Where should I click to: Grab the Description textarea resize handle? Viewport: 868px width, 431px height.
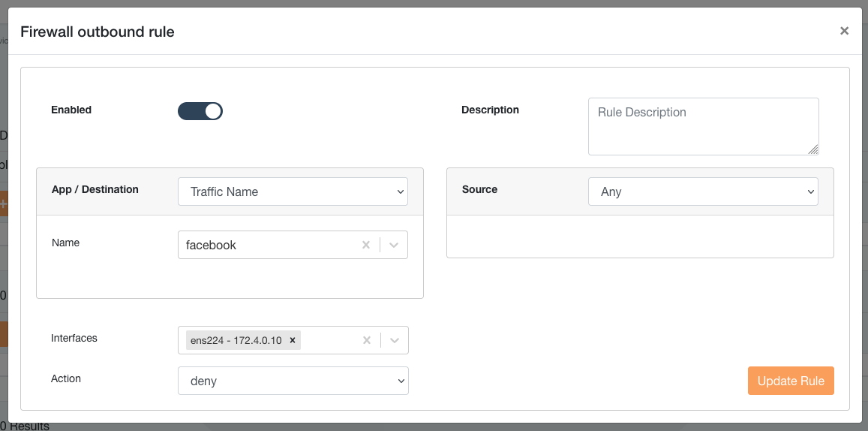[x=813, y=149]
